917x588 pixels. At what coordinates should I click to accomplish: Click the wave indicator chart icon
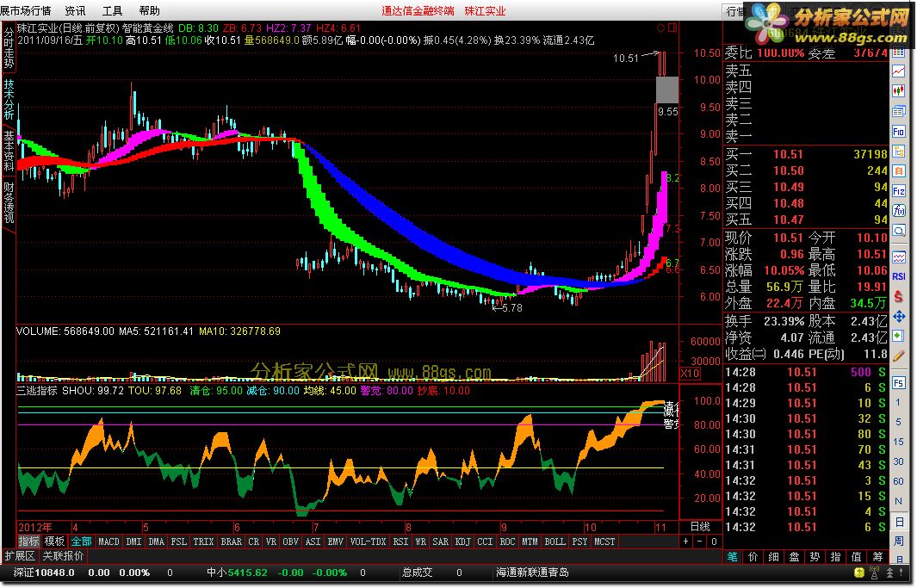pos(898,257)
